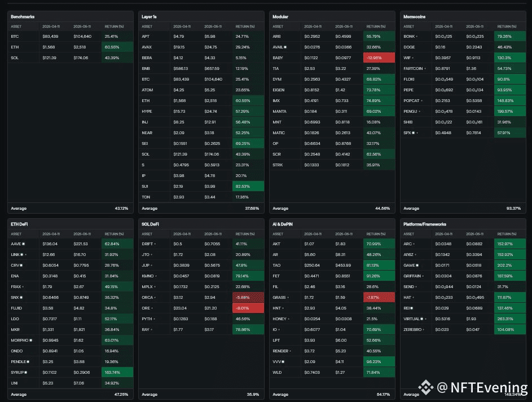This screenshot has height=402, width=532.
Task: Click the AAVE price $221.53
Action: click(x=81, y=244)
